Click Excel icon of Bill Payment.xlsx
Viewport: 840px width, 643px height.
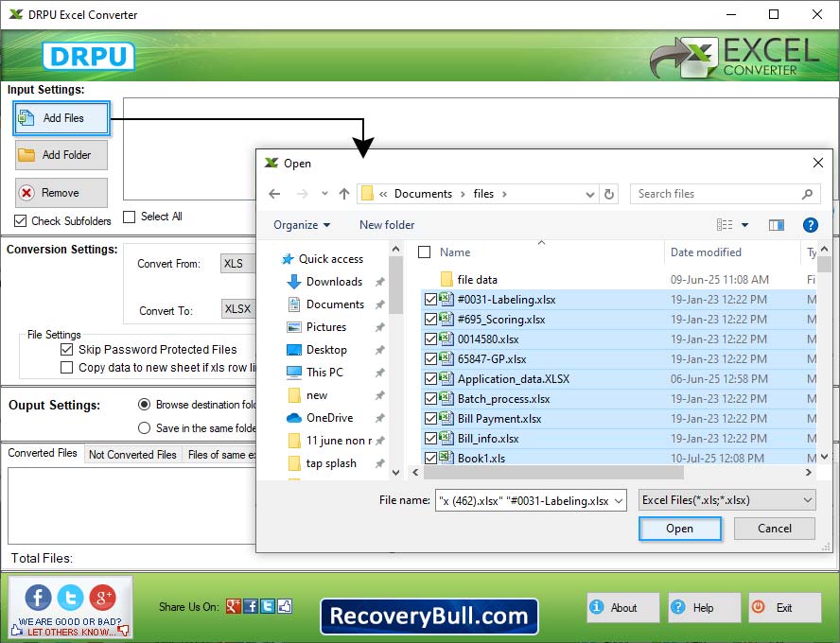[x=446, y=418]
